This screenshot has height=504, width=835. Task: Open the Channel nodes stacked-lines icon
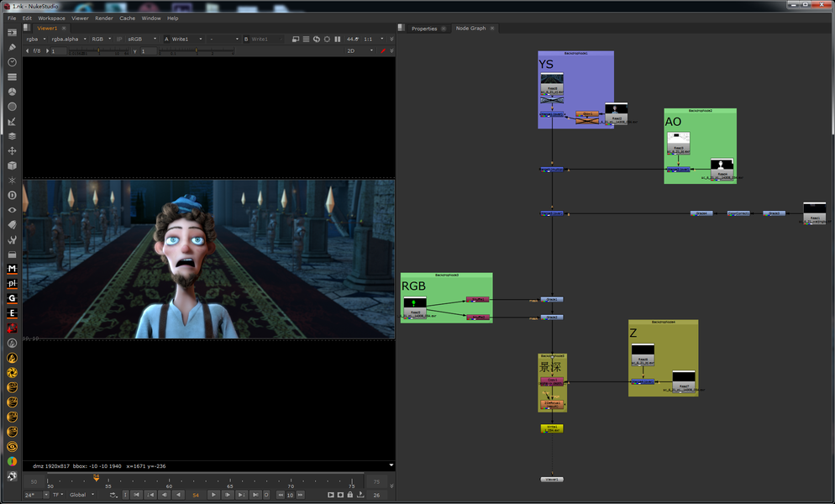[12, 76]
